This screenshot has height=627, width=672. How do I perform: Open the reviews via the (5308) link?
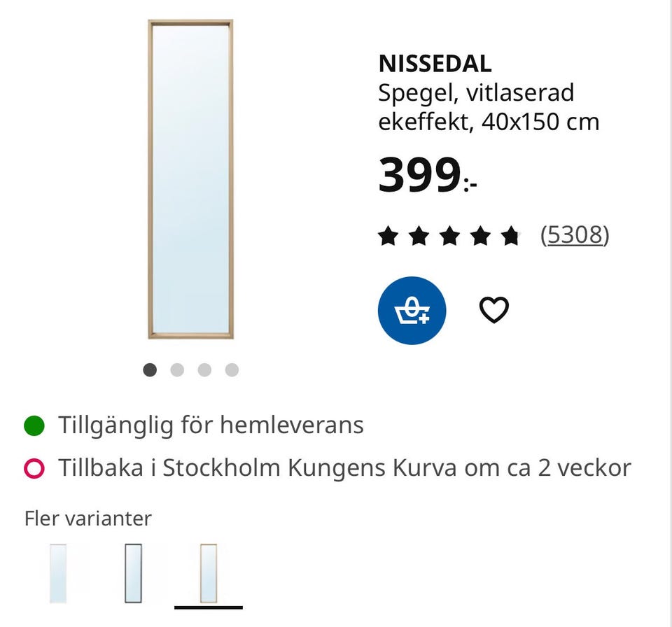(575, 235)
